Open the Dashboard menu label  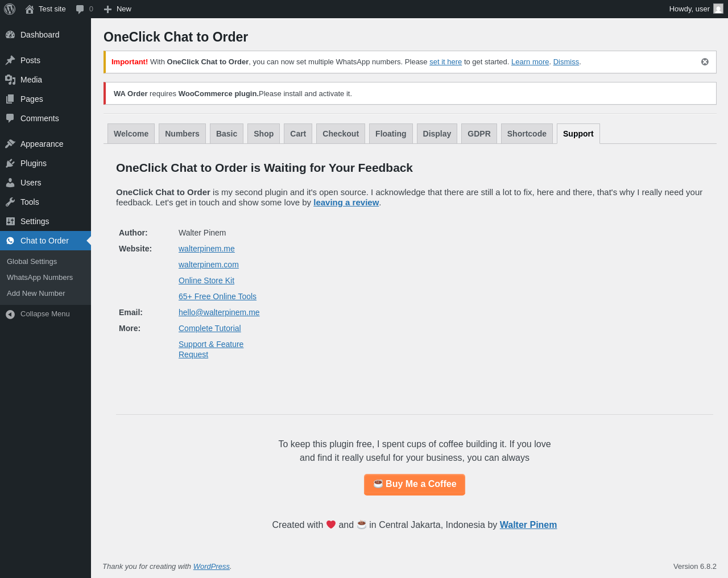pyautogui.click(x=40, y=35)
